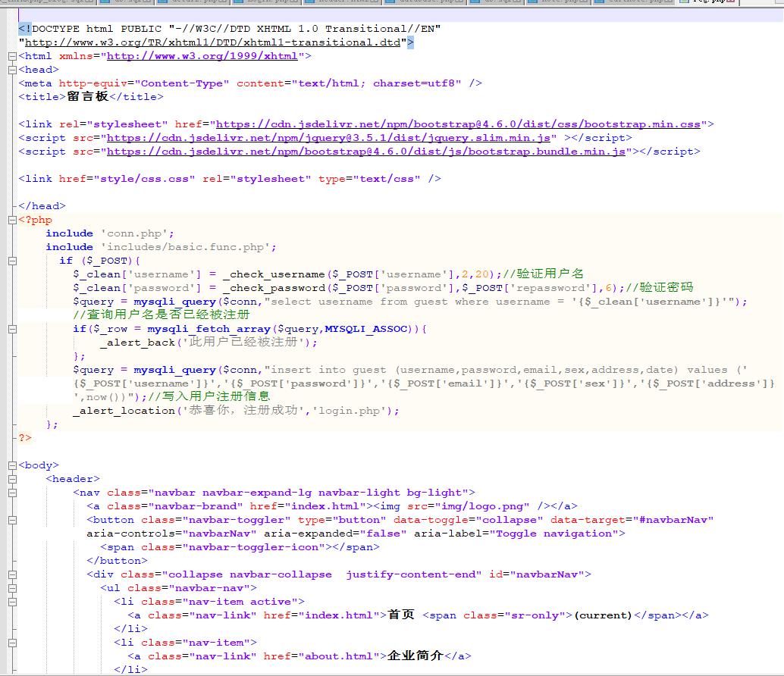This screenshot has height=676, width=784.
Task: Collapse the navbar-toggler <button> fold marker
Action: [x=12, y=520]
